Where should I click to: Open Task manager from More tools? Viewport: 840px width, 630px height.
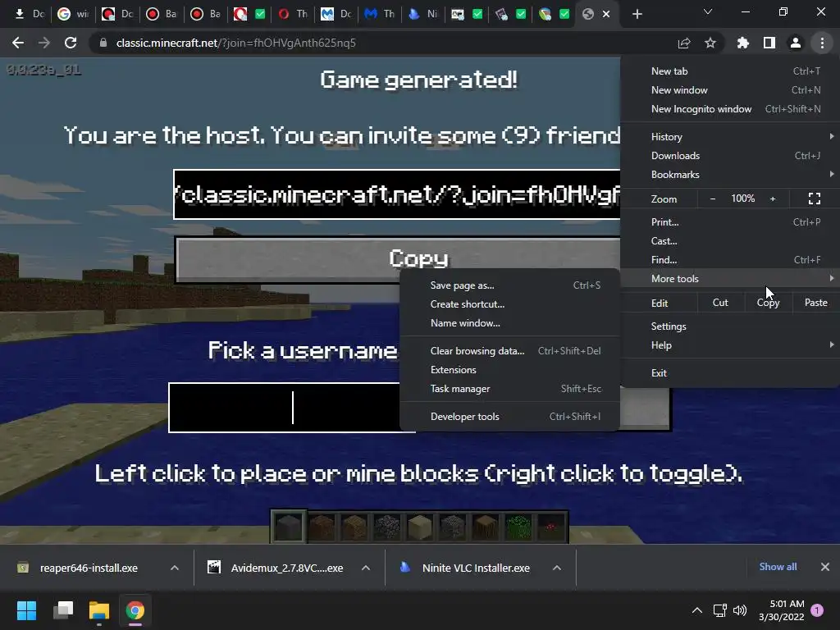coord(510,388)
